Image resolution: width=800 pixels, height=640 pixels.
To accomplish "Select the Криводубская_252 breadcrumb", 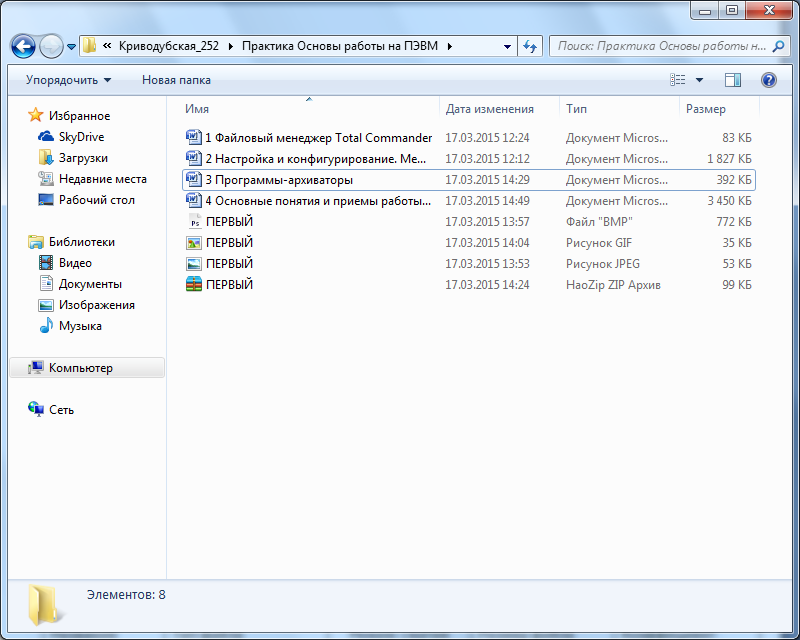I will 169,46.
